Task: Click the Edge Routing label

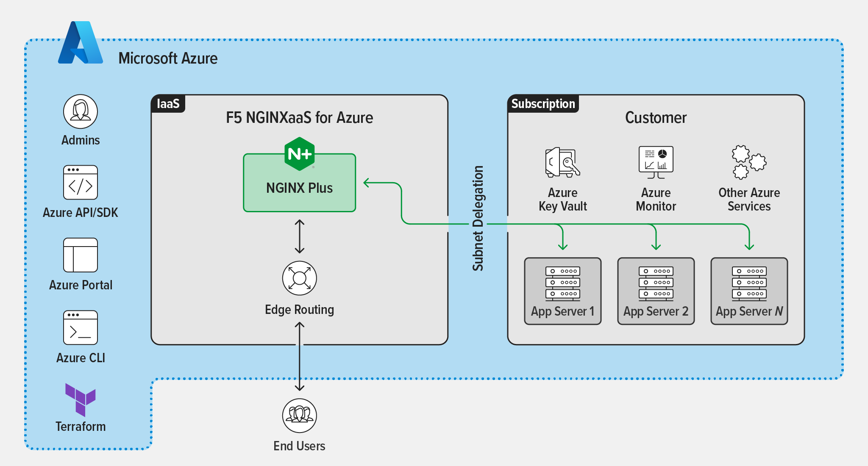Action: (x=300, y=310)
